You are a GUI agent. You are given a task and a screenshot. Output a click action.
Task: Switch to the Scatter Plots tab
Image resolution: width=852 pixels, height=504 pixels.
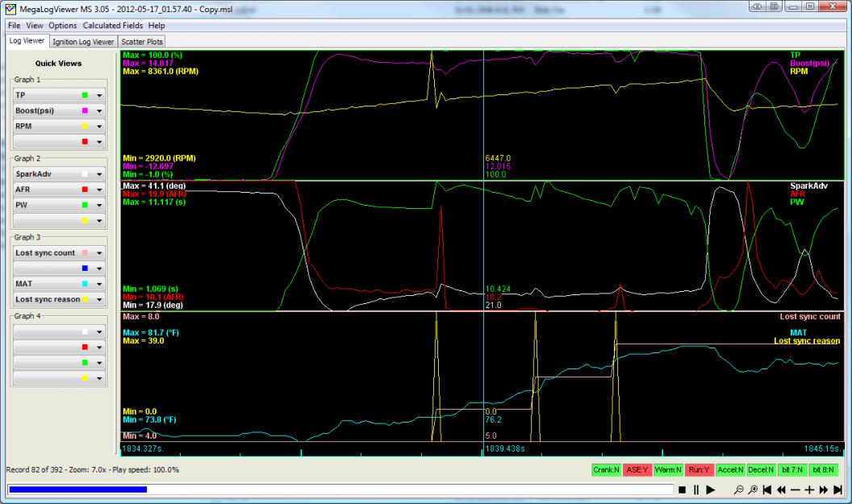(x=142, y=41)
